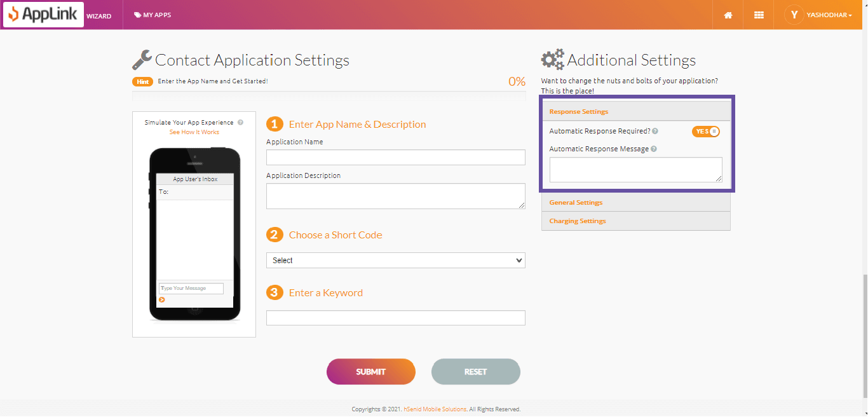Click the 0% progress bar

click(329, 97)
